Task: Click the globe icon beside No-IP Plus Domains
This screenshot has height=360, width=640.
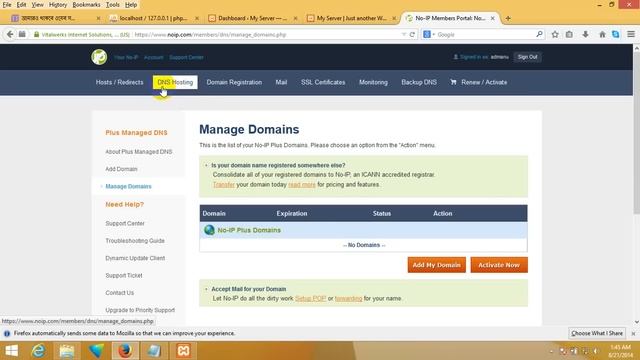Action: coord(209,230)
